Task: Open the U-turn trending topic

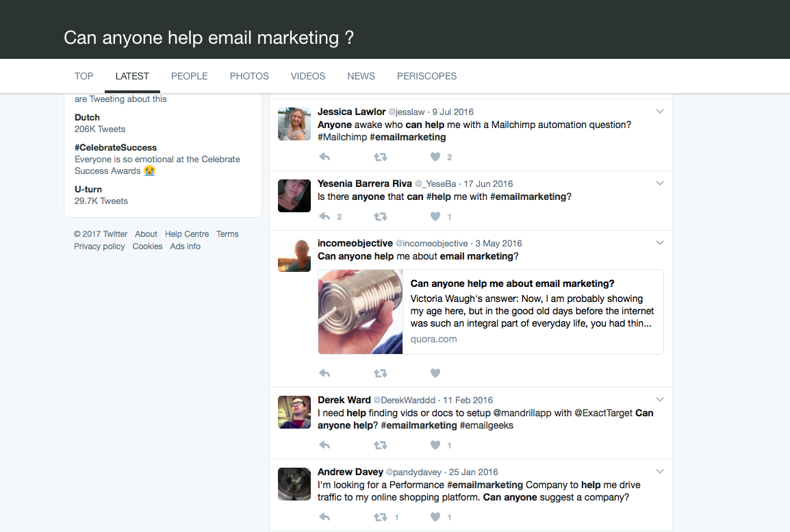Action: coord(88,190)
